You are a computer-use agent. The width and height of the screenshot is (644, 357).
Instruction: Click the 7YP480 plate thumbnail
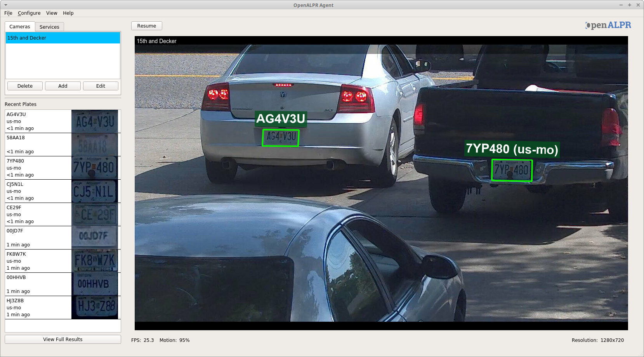click(x=95, y=168)
